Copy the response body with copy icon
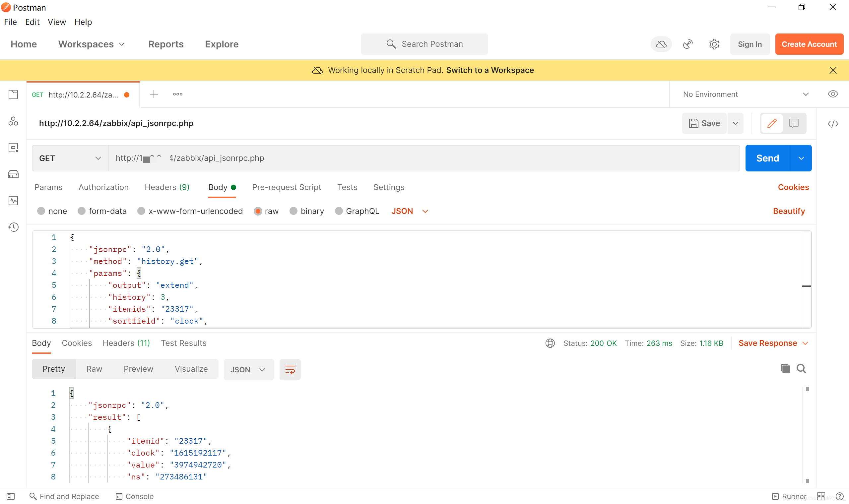The height and width of the screenshot is (504, 849). coord(785,369)
